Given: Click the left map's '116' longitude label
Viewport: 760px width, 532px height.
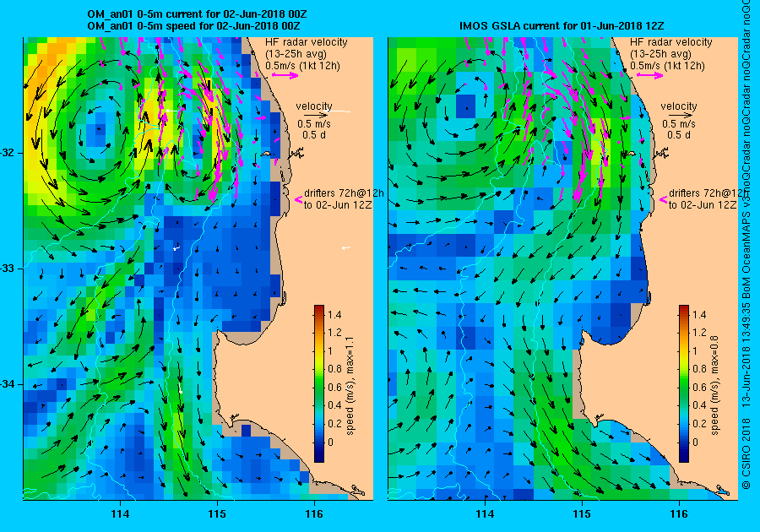Looking at the screenshot, I should click(314, 514).
